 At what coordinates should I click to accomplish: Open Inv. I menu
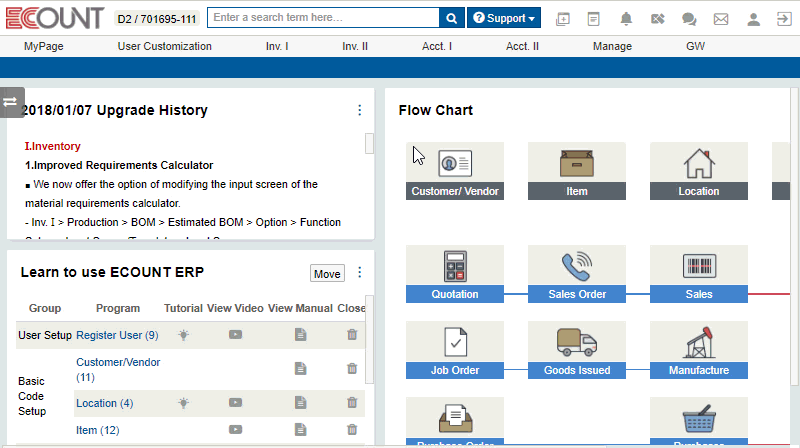pyautogui.click(x=277, y=46)
